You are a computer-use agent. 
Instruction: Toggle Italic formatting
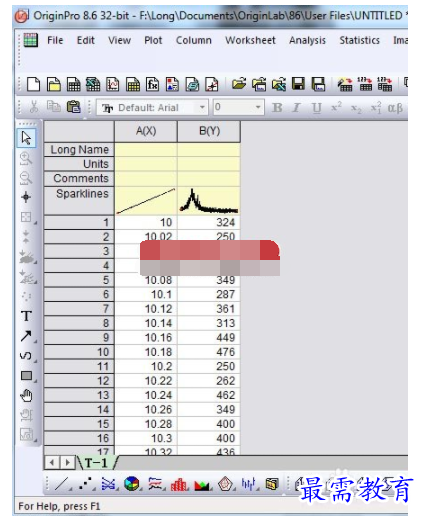pos(296,108)
